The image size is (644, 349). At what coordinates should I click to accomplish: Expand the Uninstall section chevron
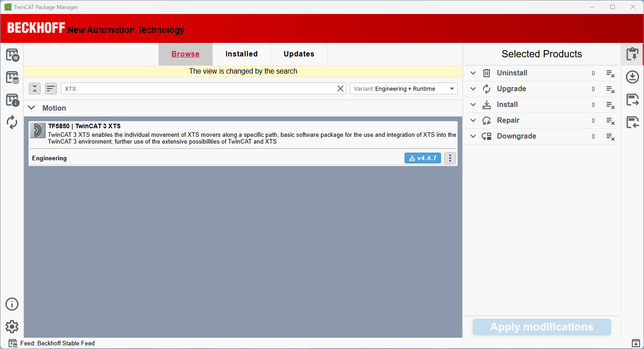(473, 73)
